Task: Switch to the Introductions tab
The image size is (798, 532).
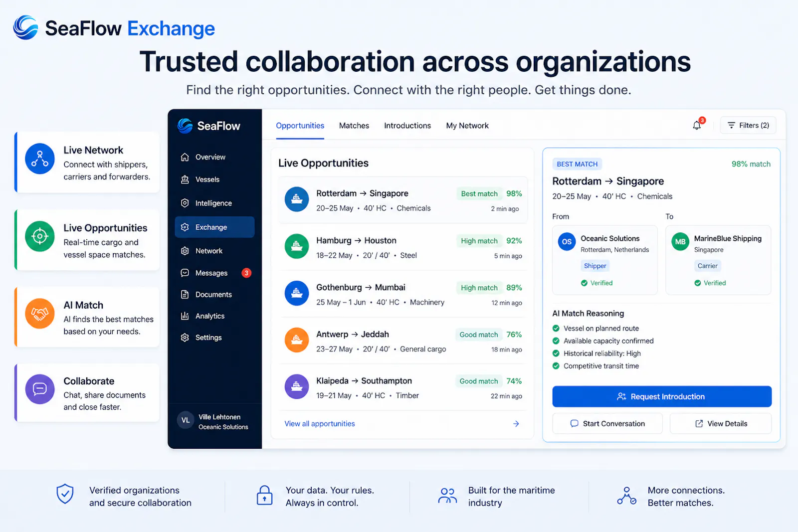Action: click(x=407, y=126)
